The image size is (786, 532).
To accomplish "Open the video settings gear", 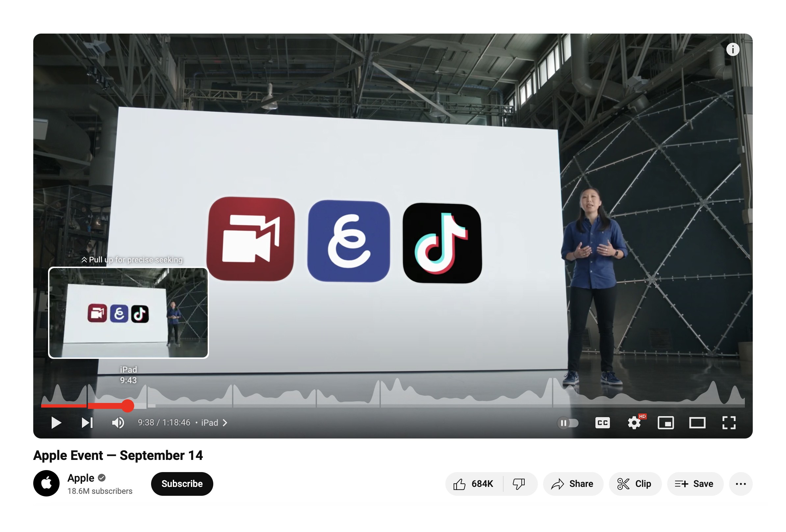I will point(634,423).
